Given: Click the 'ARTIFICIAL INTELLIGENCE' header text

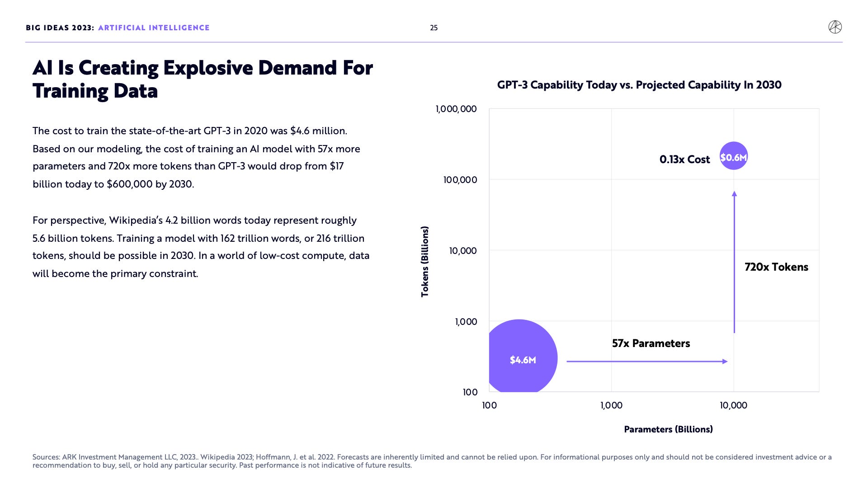Looking at the screenshot, I should (154, 28).
